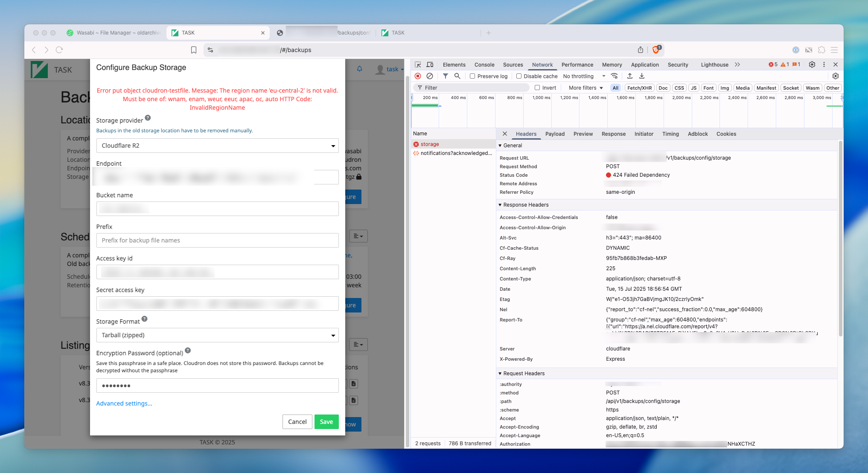Switch to the Console tab
The image size is (868, 473).
click(x=484, y=64)
